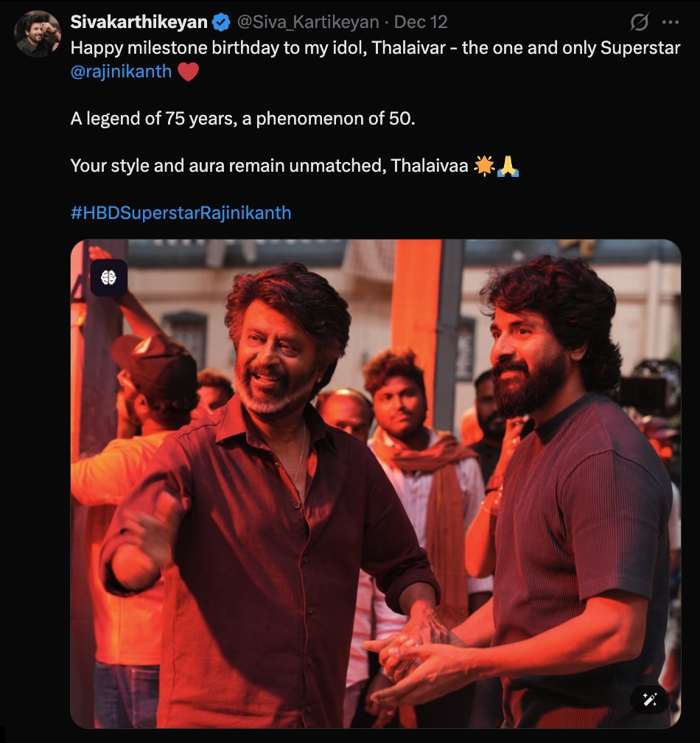Click the sun emoji after Thalaivaa
This screenshot has width=700, height=743.
pyautogui.click(x=484, y=166)
